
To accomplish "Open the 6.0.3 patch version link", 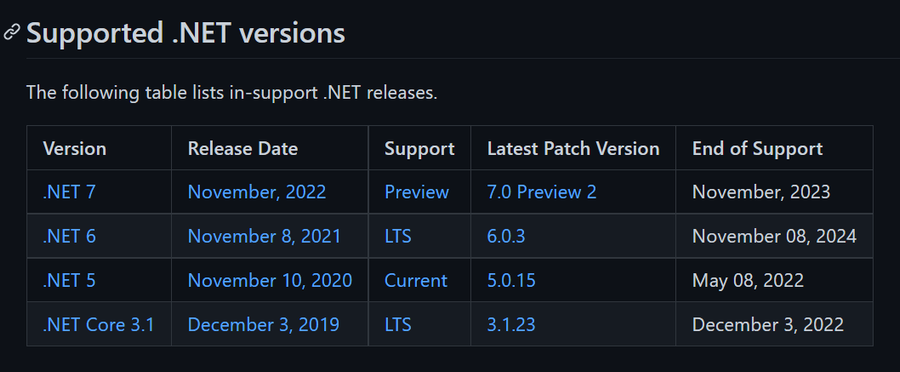I will pyautogui.click(x=506, y=236).
